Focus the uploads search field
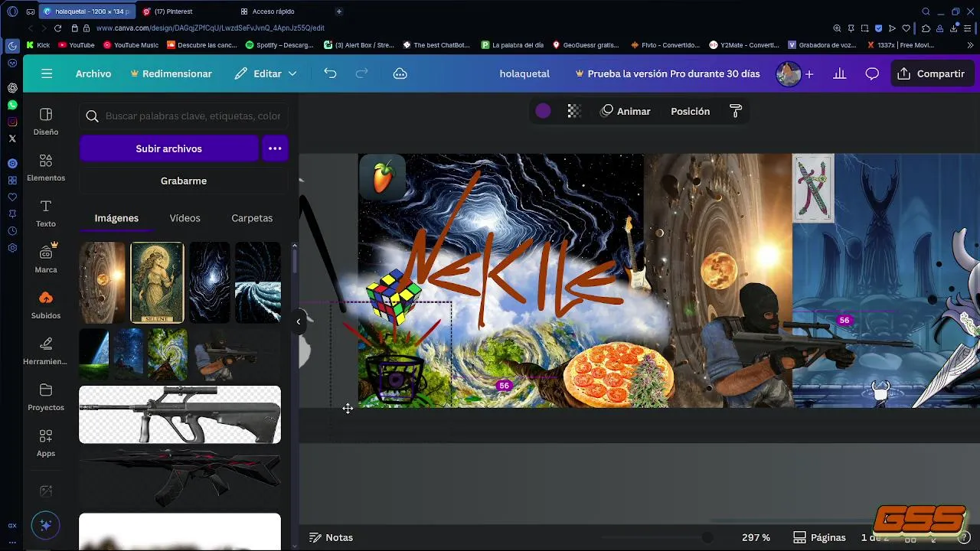Image resolution: width=980 pixels, height=551 pixels. coord(184,116)
